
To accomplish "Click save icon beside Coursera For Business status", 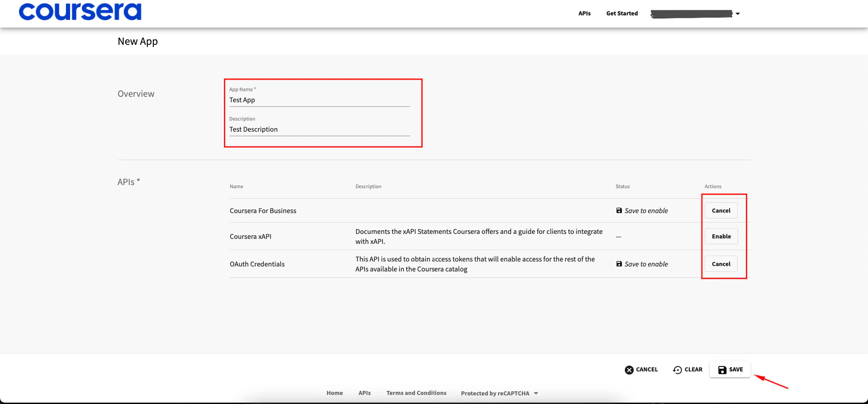I will pos(619,210).
